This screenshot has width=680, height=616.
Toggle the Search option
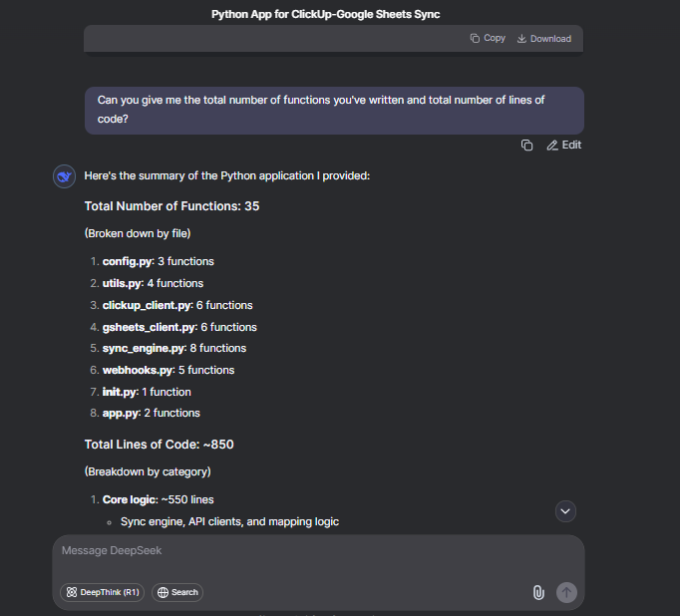click(177, 592)
